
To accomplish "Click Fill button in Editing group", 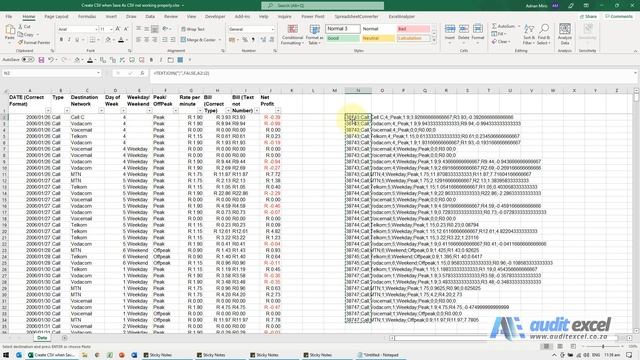I will (x=499, y=34).
